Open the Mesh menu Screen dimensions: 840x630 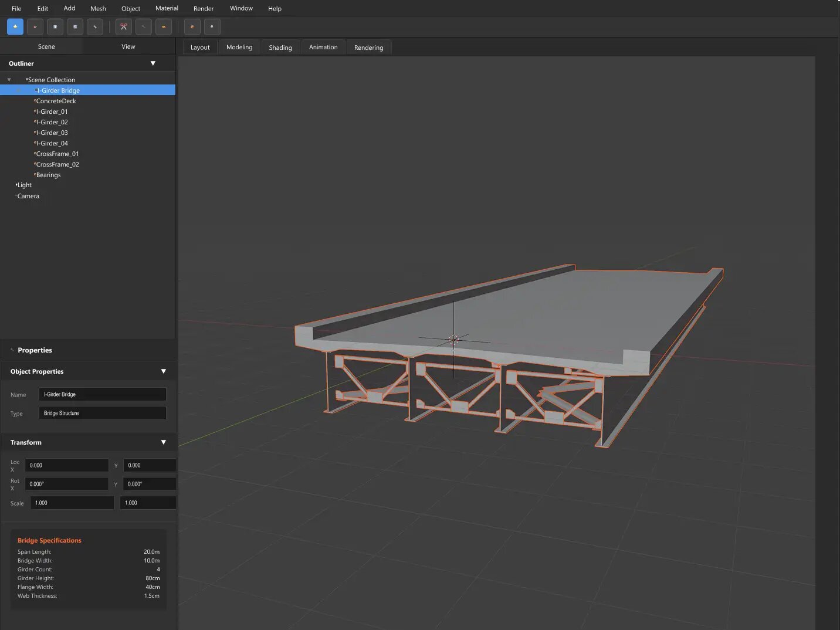pyautogui.click(x=97, y=8)
